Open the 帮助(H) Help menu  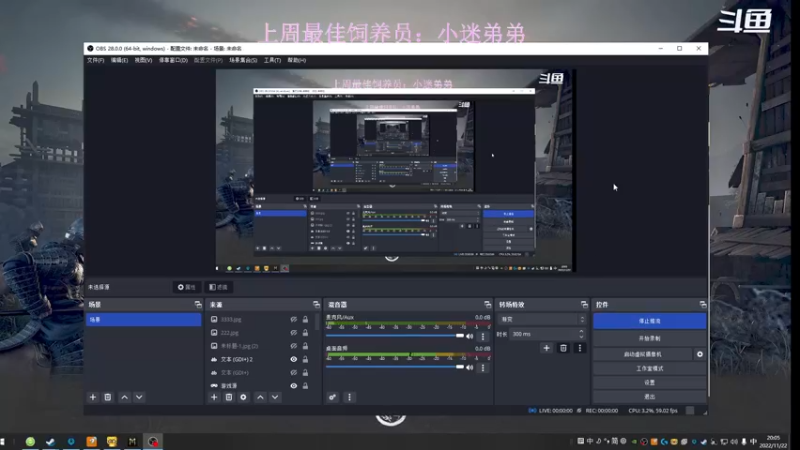pos(296,60)
